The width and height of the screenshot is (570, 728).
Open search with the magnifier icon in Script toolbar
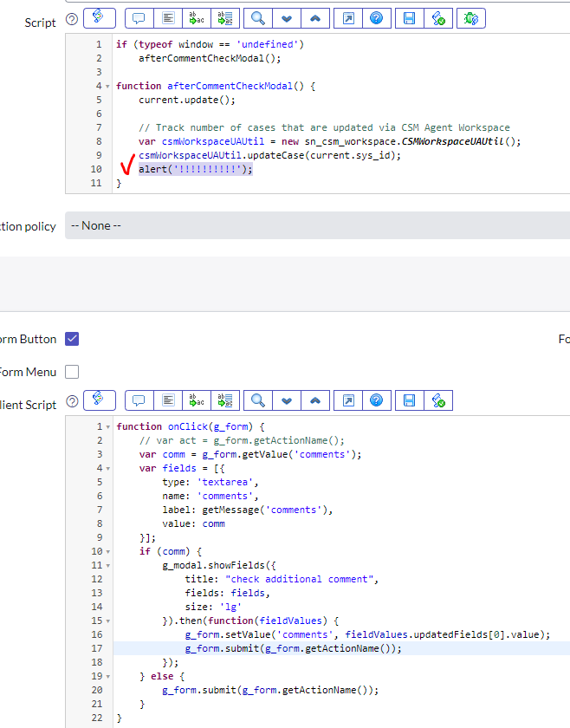click(258, 18)
